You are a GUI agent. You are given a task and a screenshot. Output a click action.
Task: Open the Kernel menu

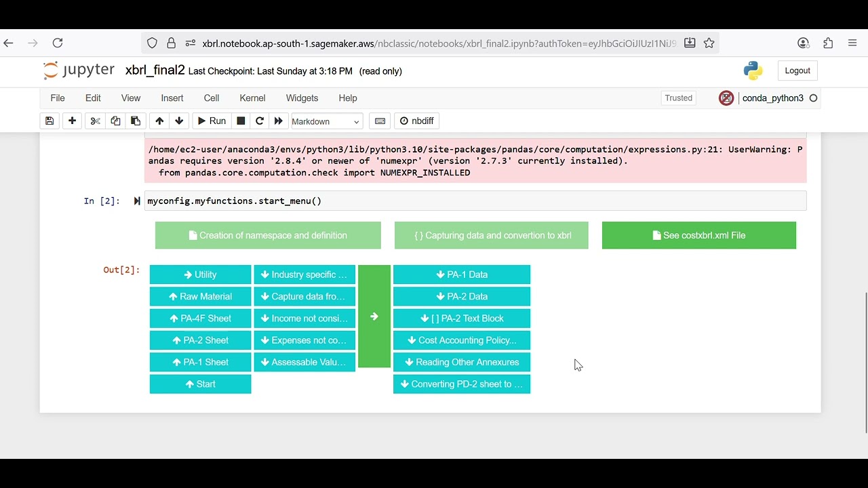click(252, 98)
